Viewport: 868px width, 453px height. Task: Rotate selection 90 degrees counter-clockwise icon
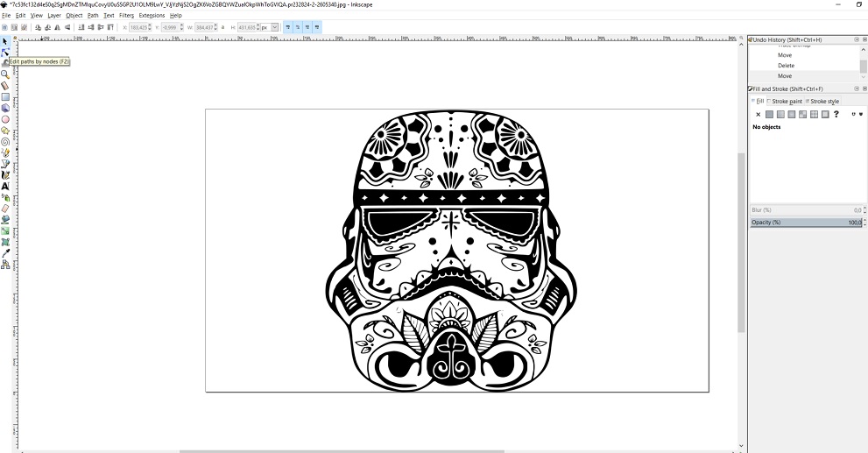click(38, 27)
